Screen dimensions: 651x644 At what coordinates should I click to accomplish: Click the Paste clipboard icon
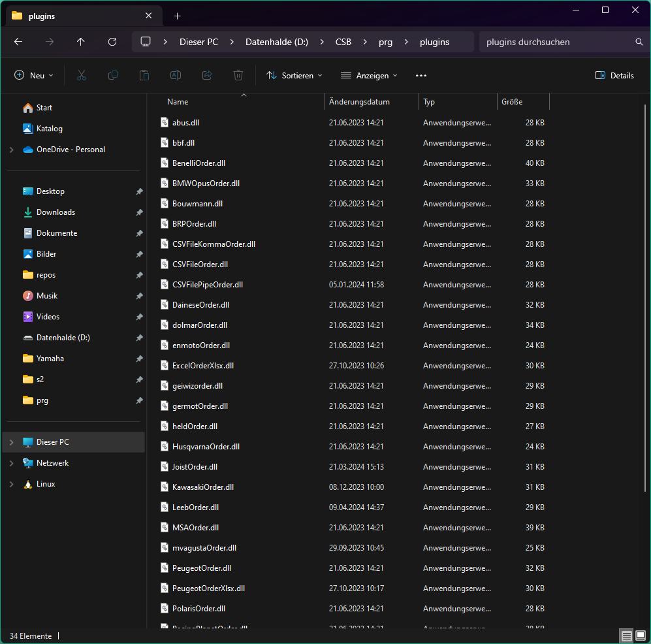[x=144, y=75]
